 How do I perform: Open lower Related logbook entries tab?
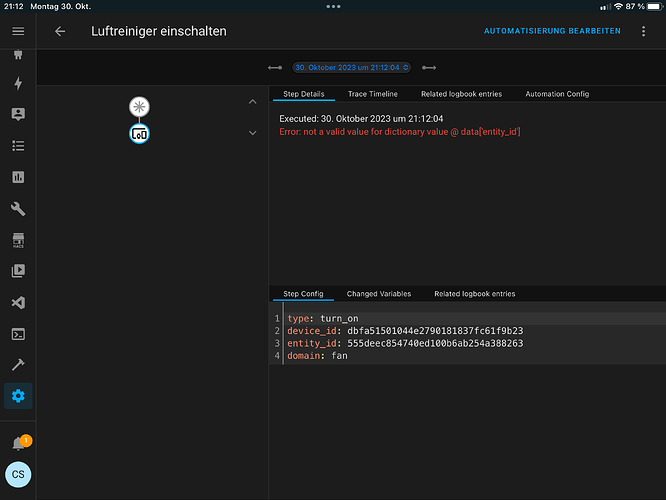click(x=474, y=294)
